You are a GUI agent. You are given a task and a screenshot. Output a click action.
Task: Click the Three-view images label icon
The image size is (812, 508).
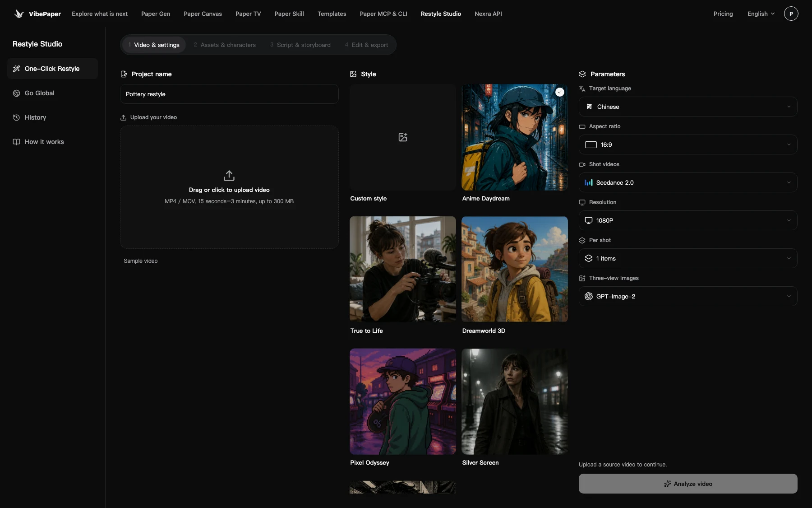(582, 278)
